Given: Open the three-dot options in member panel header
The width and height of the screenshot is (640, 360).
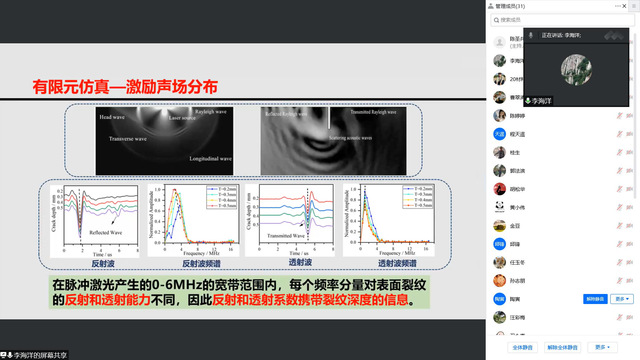Looking at the screenshot, I should pyautogui.click(x=618, y=6).
